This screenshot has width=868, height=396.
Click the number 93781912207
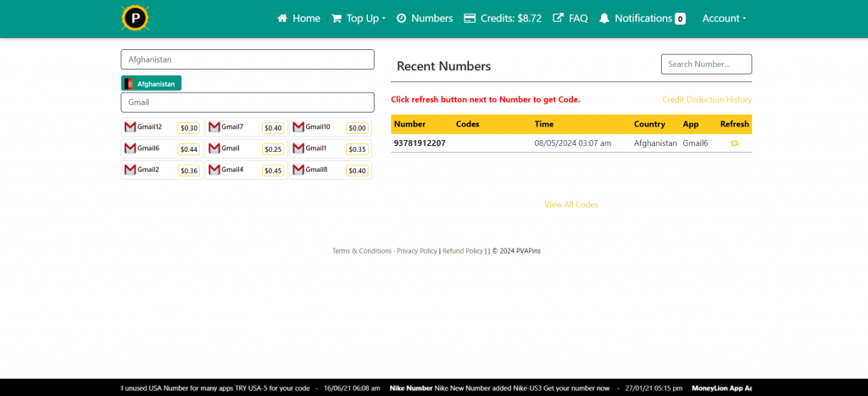tap(420, 143)
